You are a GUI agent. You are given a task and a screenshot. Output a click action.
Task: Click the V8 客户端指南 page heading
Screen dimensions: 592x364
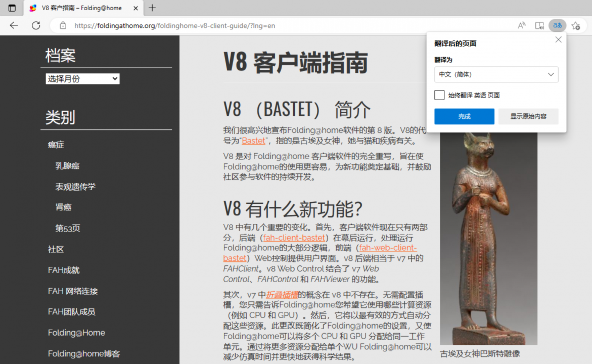(296, 63)
